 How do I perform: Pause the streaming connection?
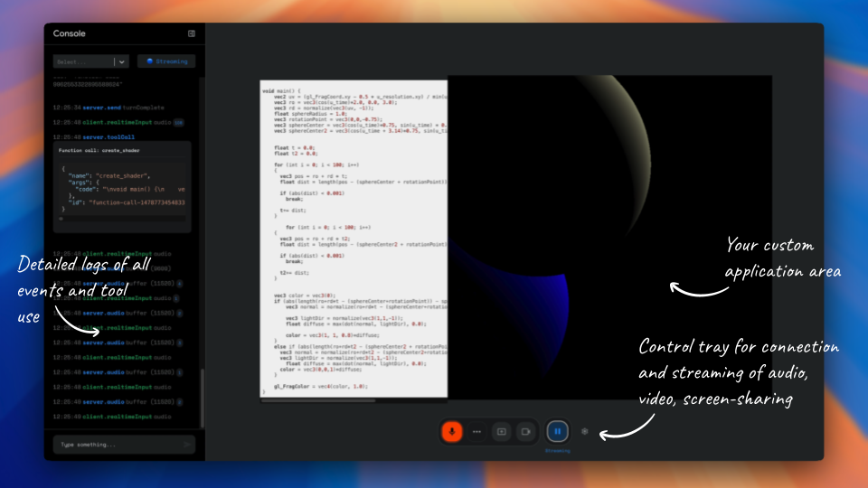click(558, 432)
